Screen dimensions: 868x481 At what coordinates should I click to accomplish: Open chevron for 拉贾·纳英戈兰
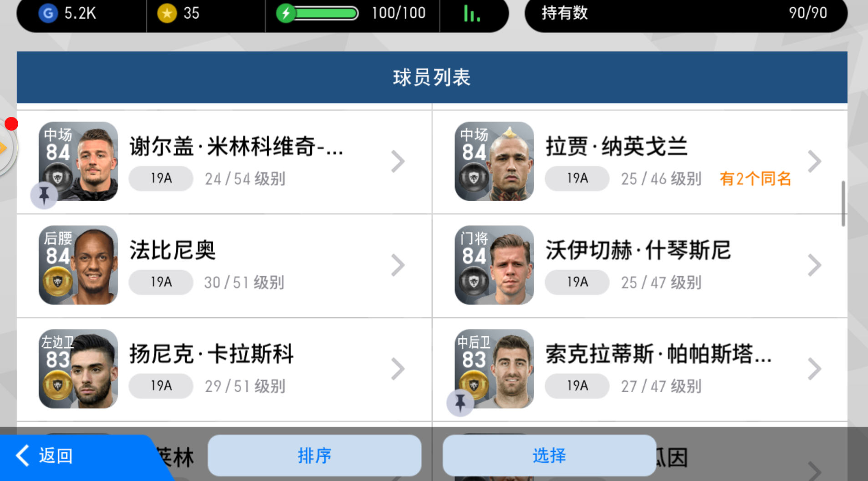click(x=814, y=161)
